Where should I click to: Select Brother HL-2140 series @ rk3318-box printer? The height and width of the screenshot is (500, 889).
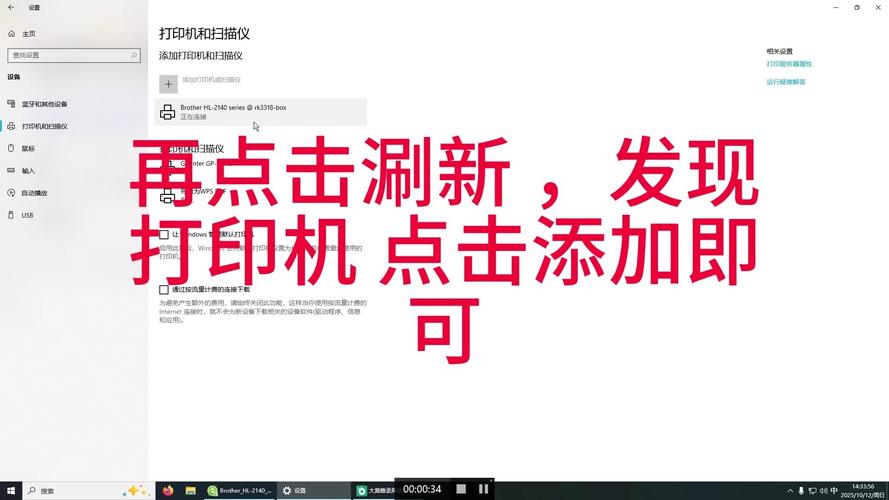(x=261, y=112)
